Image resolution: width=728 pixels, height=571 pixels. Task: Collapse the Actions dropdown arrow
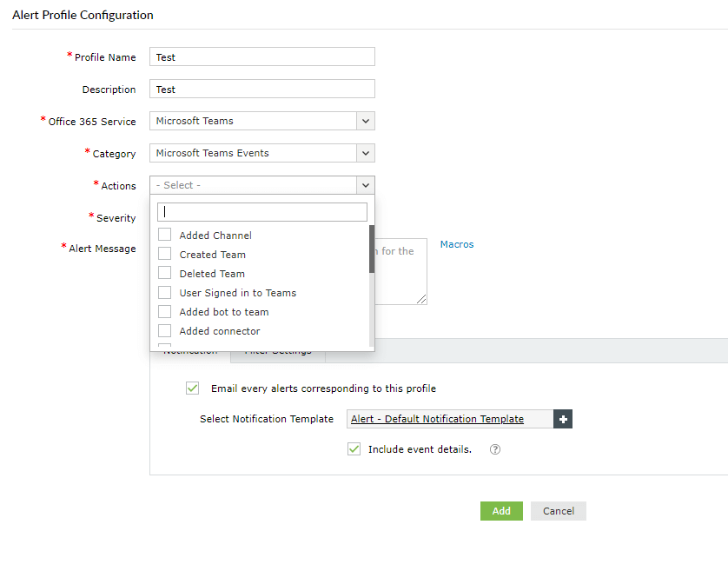point(366,185)
